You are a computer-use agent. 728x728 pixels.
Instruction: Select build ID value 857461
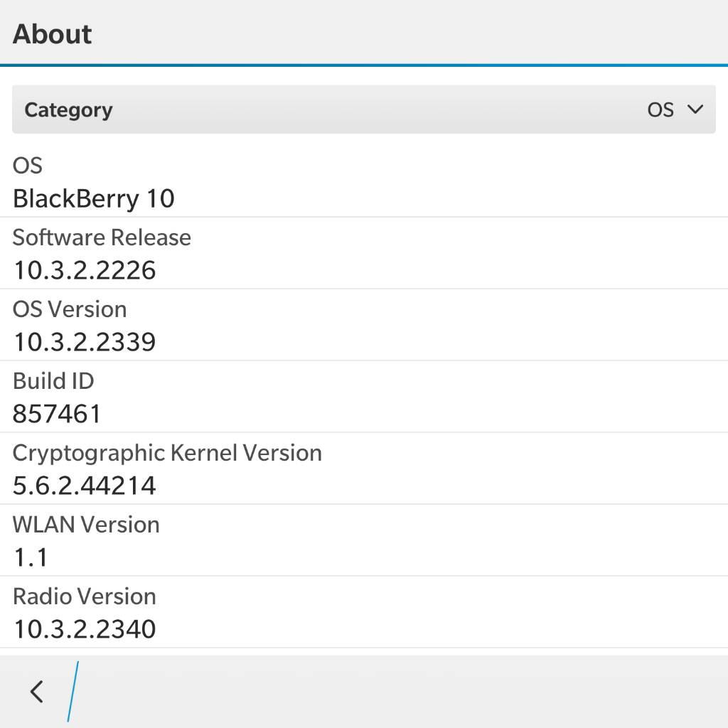click(57, 414)
